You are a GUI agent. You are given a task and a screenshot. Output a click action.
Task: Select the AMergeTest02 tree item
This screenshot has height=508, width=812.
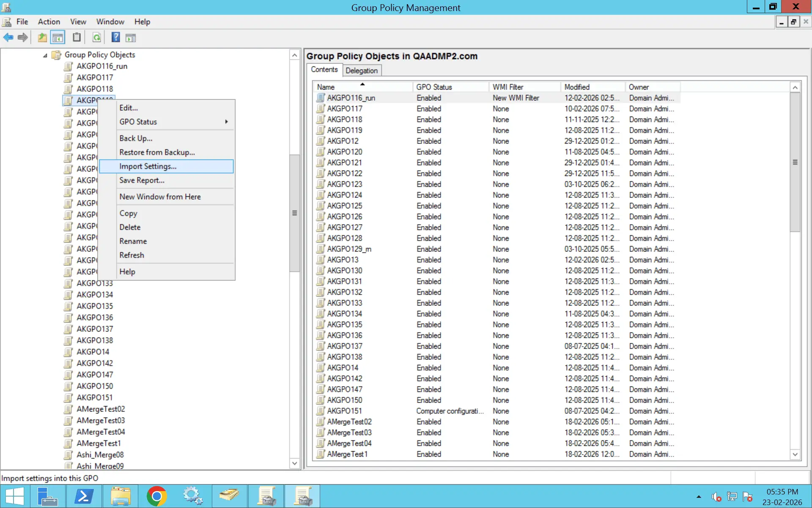[100, 409]
